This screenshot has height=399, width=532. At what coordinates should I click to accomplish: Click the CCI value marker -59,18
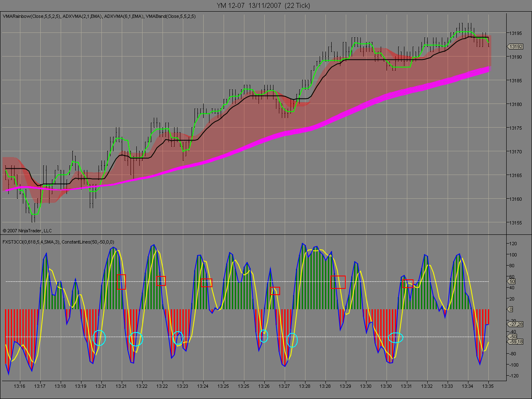pos(515,342)
